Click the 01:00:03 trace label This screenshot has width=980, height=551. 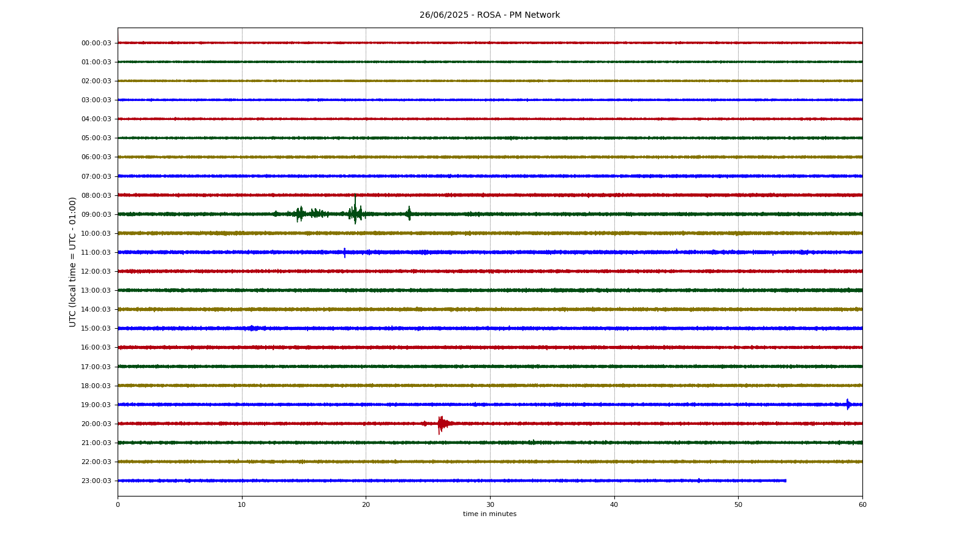pyautogui.click(x=96, y=62)
